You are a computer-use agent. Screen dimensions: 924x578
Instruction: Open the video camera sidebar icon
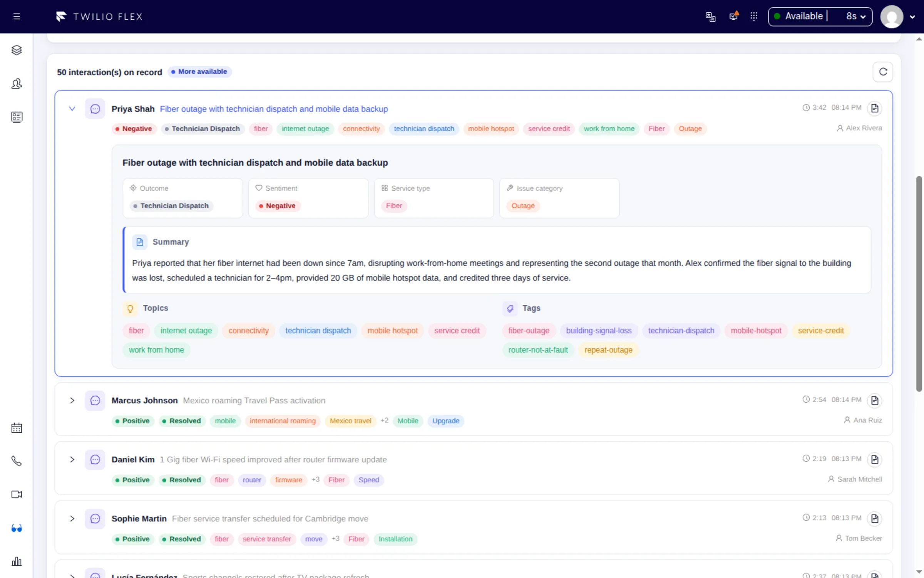click(17, 494)
